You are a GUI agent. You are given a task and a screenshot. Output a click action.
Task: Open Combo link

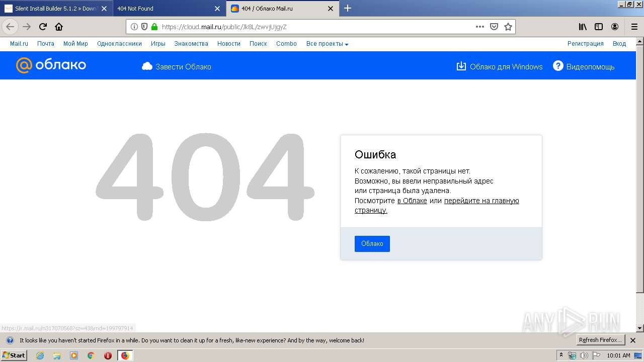click(286, 44)
